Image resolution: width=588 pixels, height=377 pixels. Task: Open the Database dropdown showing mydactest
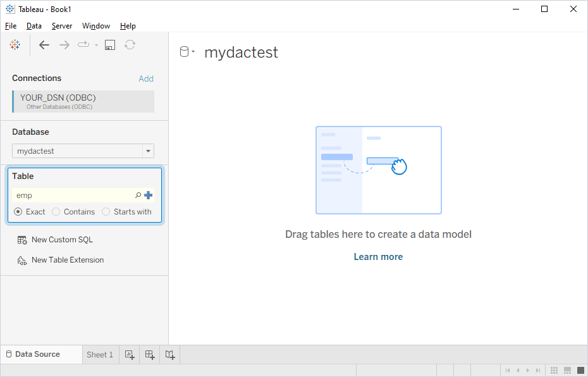tap(147, 151)
